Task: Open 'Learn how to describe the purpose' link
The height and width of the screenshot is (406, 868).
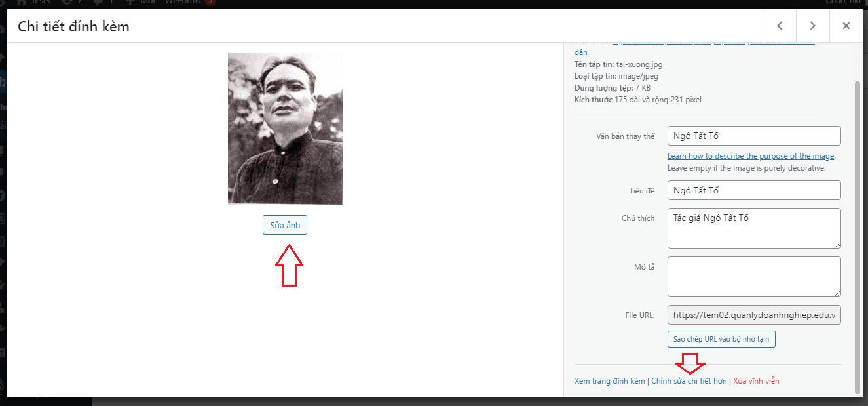Action: pos(751,156)
